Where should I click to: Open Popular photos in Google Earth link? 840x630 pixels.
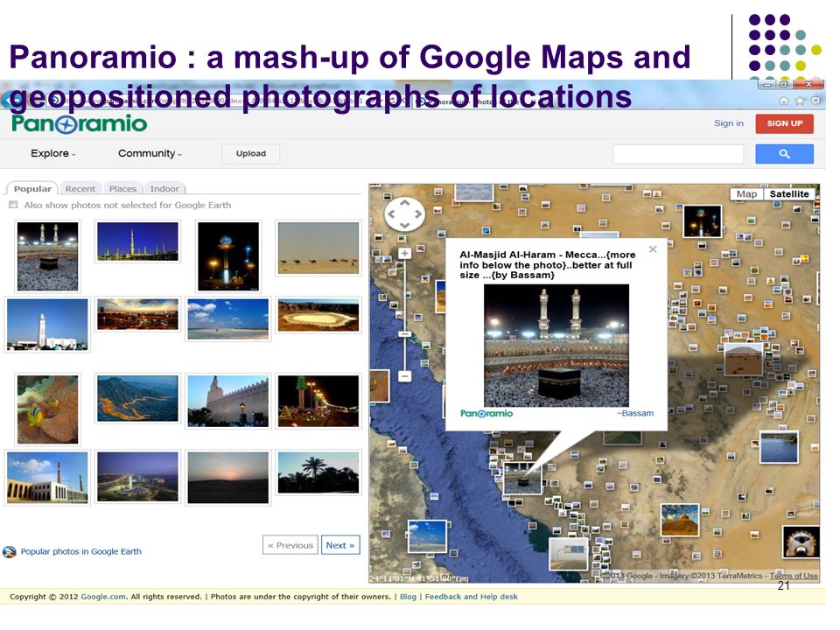point(80,552)
